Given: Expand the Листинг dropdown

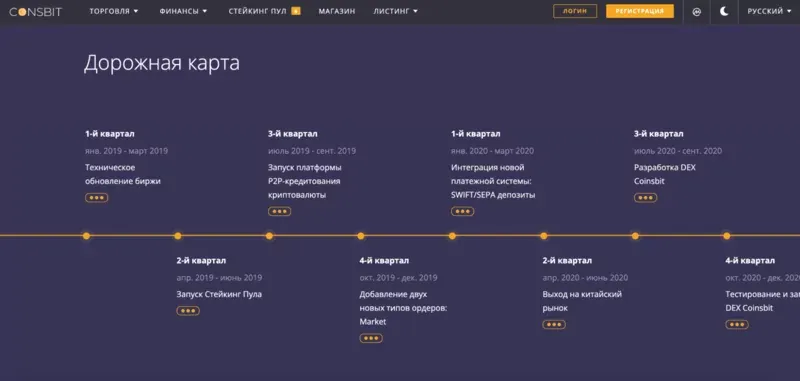Looking at the screenshot, I should [395, 11].
